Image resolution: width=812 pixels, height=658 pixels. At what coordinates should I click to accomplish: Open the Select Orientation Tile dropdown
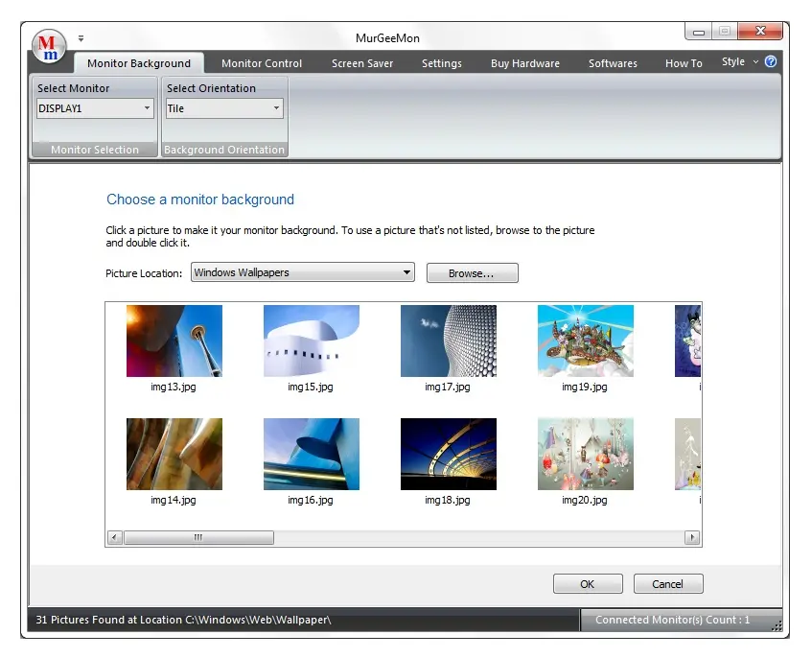tap(277, 109)
